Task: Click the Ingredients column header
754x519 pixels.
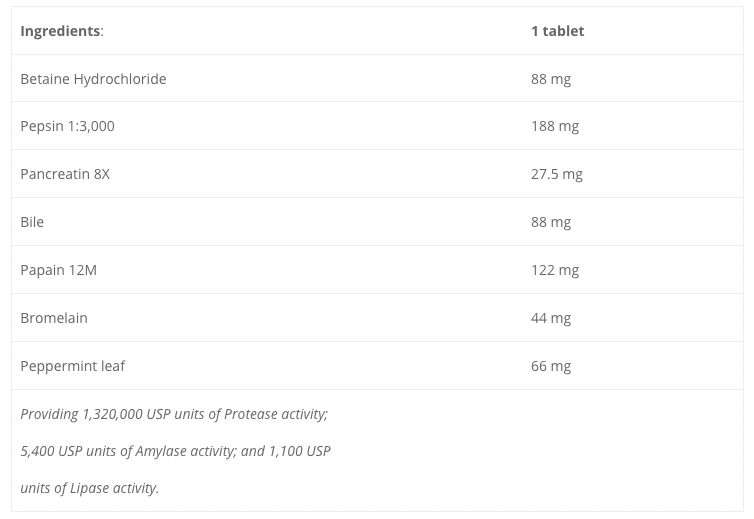Action: coord(61,31)
